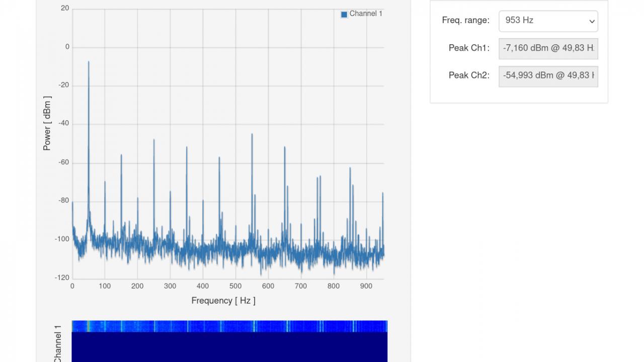The width and height of the screenshot is (644, 362).
Task: Click the Peak Ch2 value field
Action: 548,76
